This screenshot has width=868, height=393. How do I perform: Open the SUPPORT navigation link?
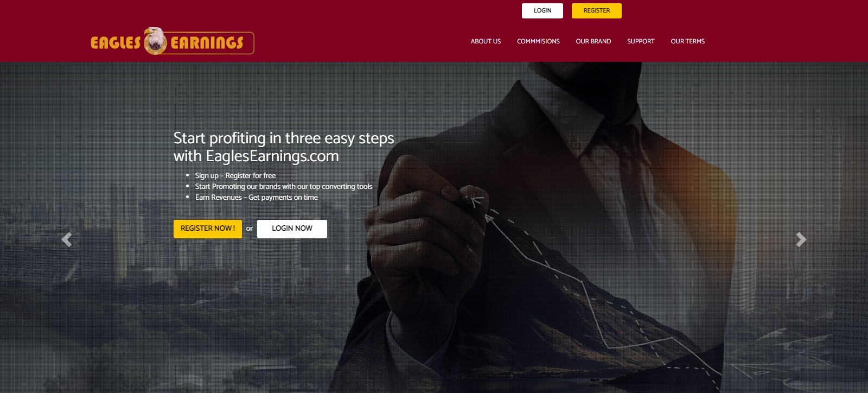[x=641, y=41]
